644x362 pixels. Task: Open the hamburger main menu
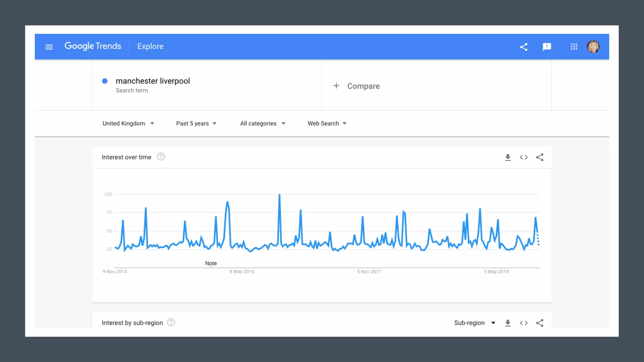[x=49, y=47]
